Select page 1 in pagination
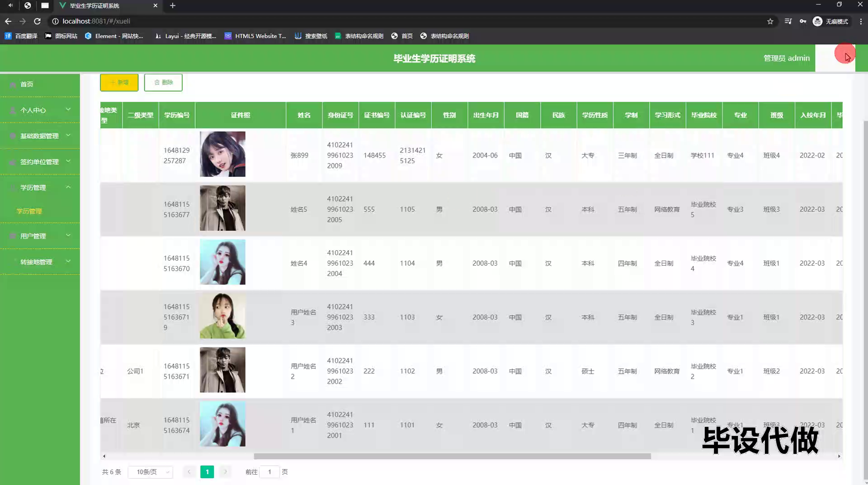 pos(207,472)
